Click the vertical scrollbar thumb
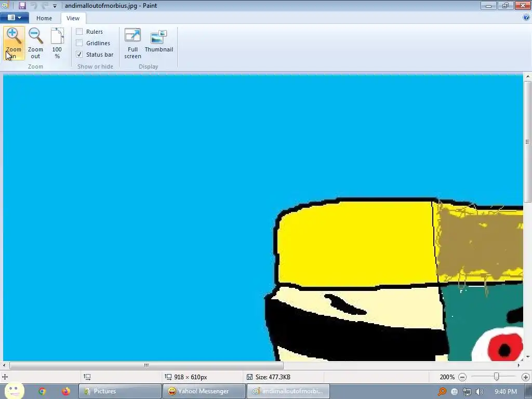The image size is (532, 399). (x=527, y=141)
